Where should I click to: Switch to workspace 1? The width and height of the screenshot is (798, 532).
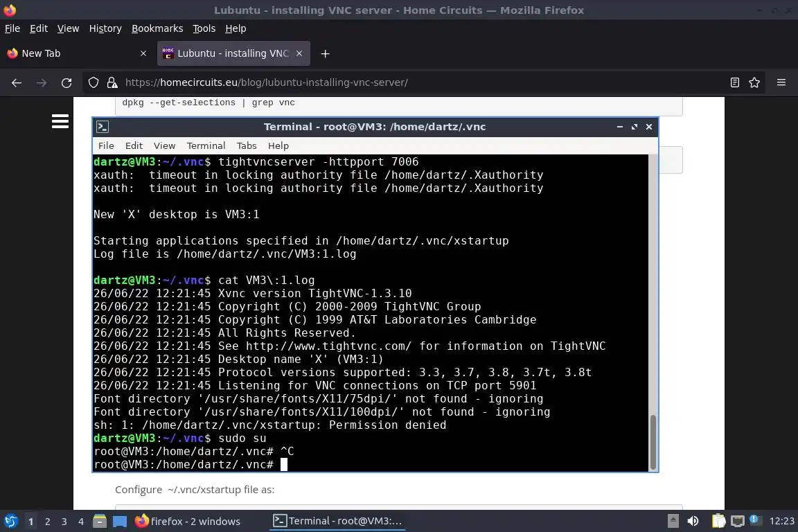pos(30,522)
